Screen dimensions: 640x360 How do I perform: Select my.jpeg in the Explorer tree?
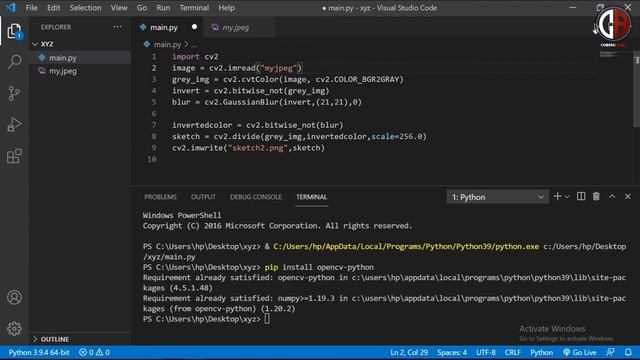click(80, 71)
